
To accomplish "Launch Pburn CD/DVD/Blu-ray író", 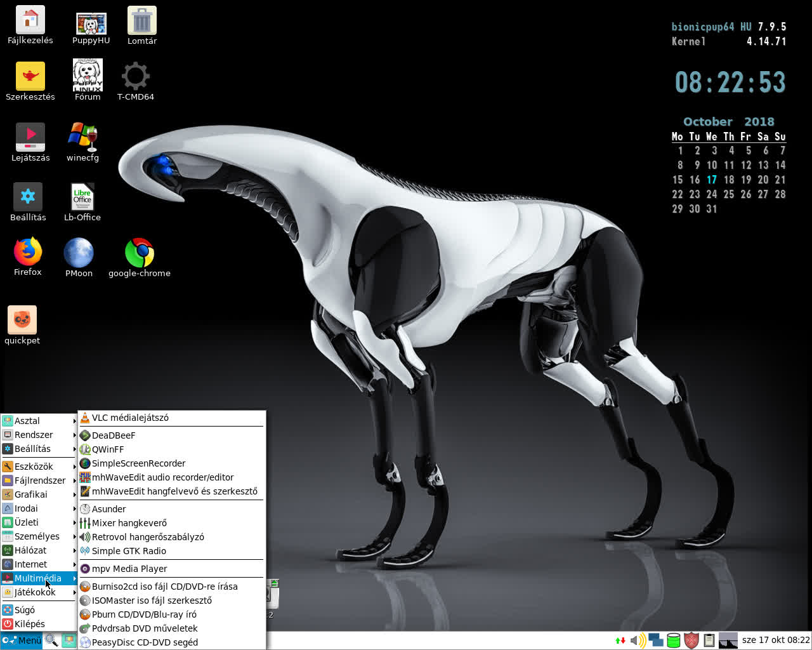I will pyautogui.click(x=171, y=614).
